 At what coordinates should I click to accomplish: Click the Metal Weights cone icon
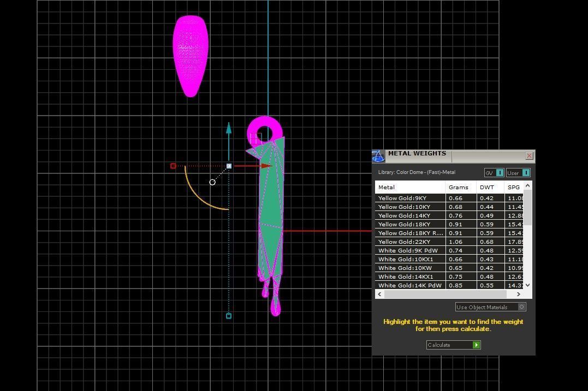(378, 156)
